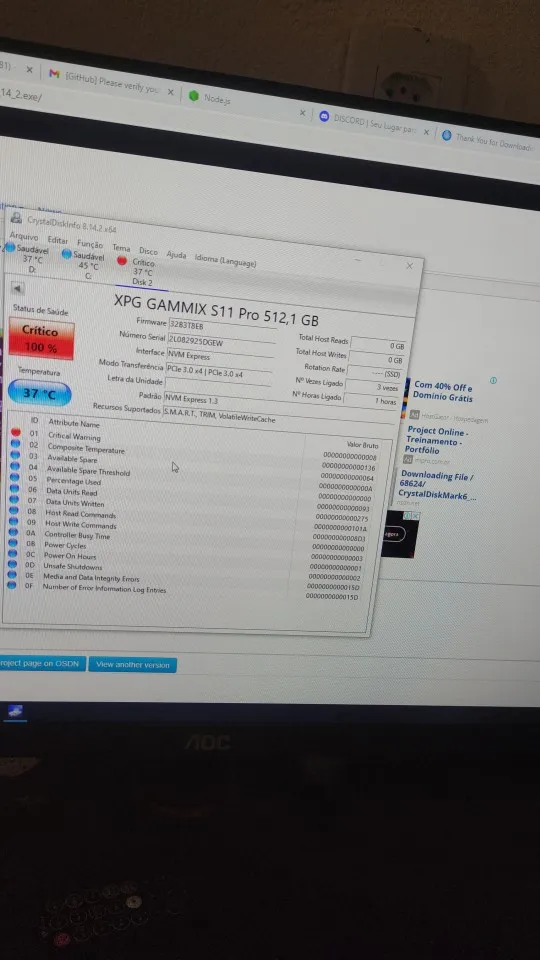Click the Nº Vezes Ligado value box
This screenshot has height=960, width=540.
(372, 387)
